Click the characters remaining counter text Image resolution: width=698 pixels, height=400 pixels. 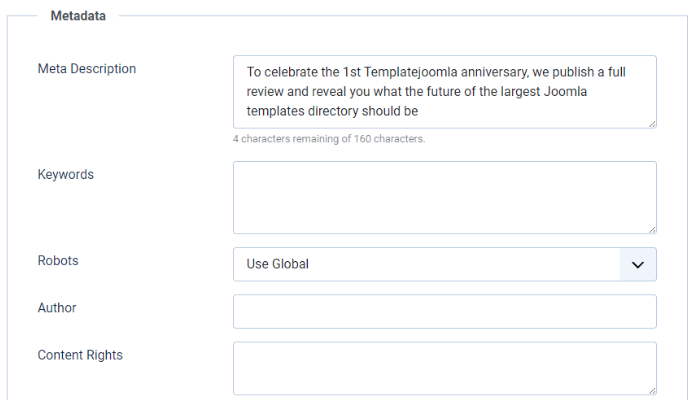[329, 139]
